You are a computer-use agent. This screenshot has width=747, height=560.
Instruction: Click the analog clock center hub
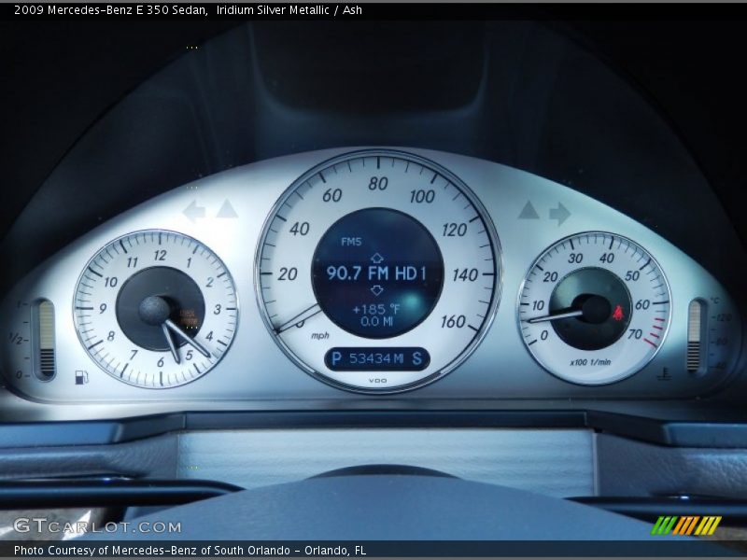click(x=155, y=311)
